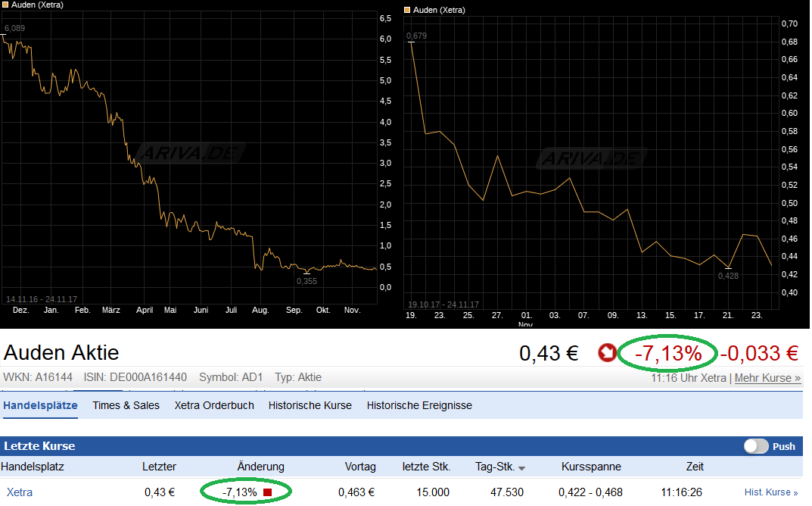Click orange legend square in the left chart
The width and height of the screenshot is (812, 506).
tap(5, 5)
